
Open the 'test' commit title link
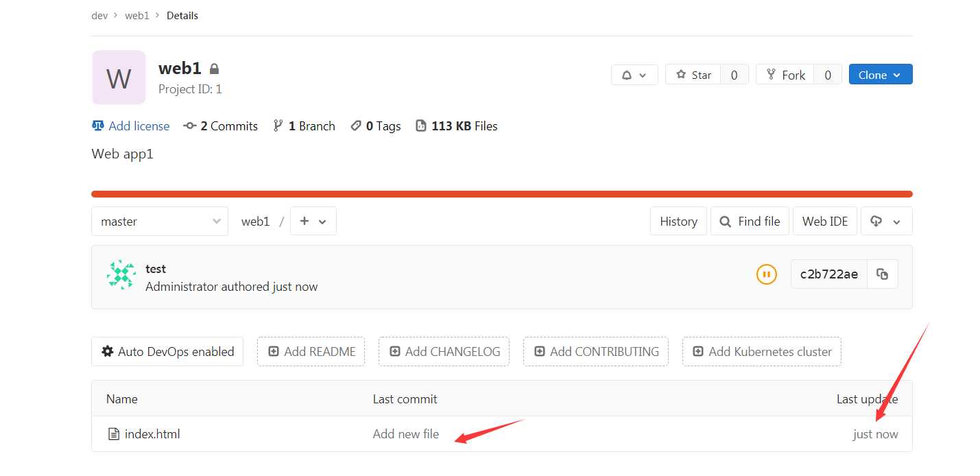[156, 269]
